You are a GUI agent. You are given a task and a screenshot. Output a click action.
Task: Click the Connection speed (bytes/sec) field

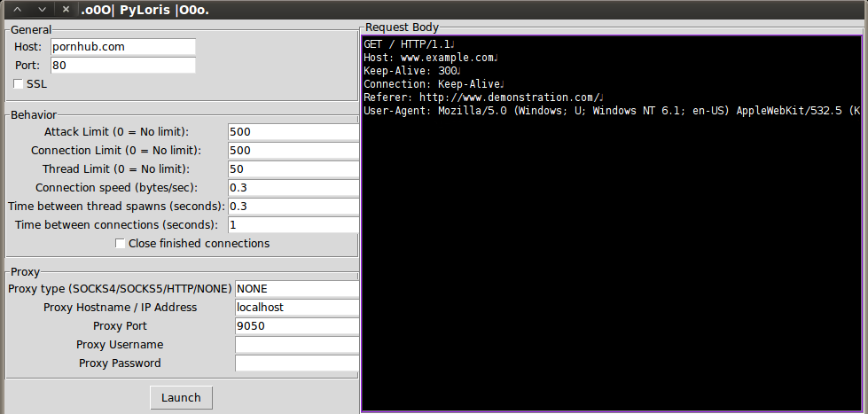tap(292, 188)
